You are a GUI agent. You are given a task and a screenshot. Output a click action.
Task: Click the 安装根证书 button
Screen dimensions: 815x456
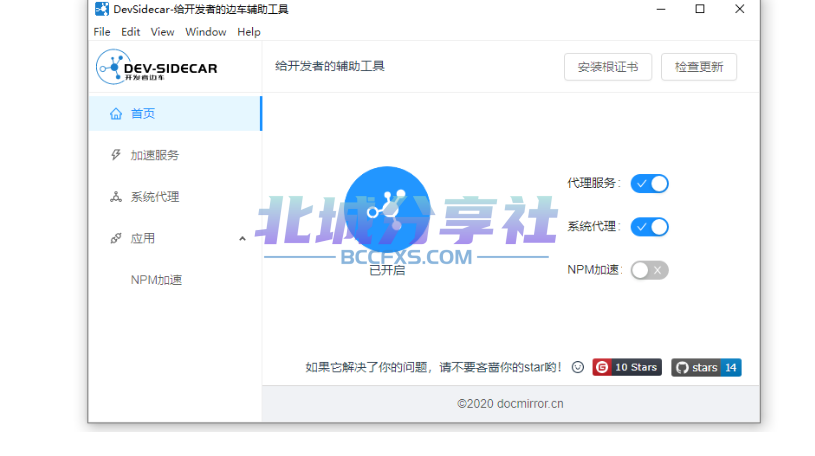pyautogui.click(x=608, y=67)
